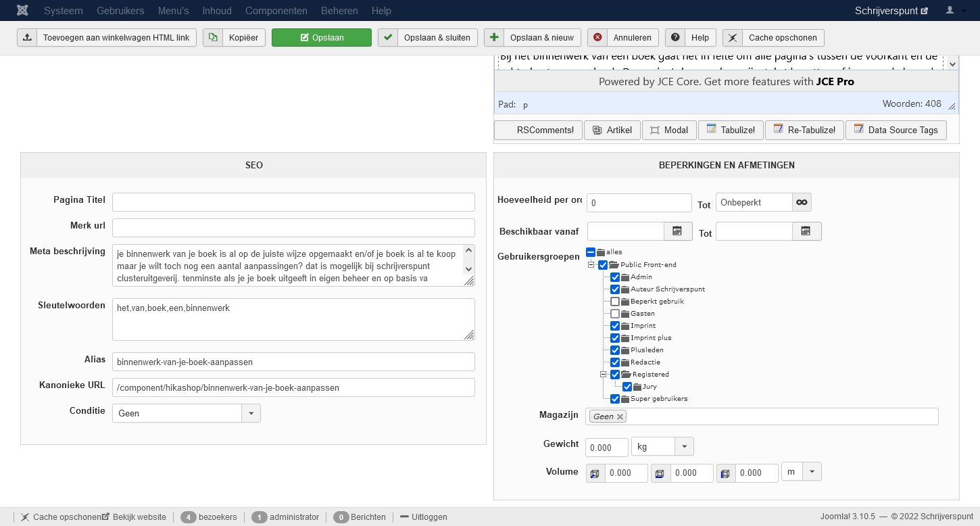The height and width of the screenshot is (526, 980).
Task: Open the Componenten menu
Action: point(276,11)
